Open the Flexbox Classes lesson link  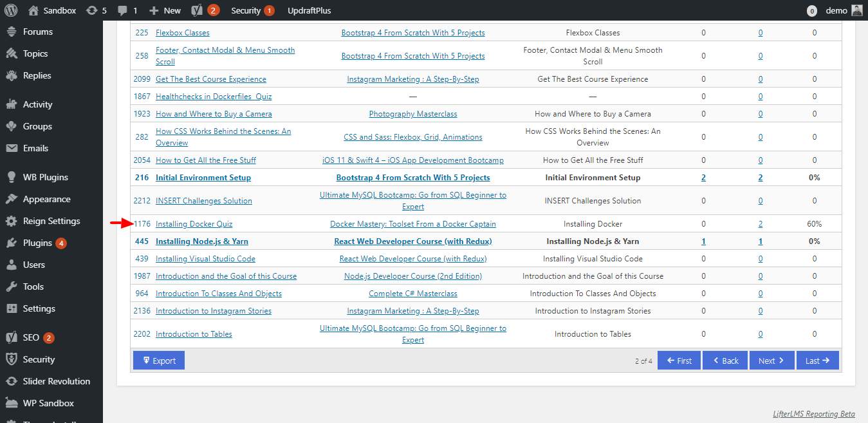pyautogui.click(x=183, y=33)
